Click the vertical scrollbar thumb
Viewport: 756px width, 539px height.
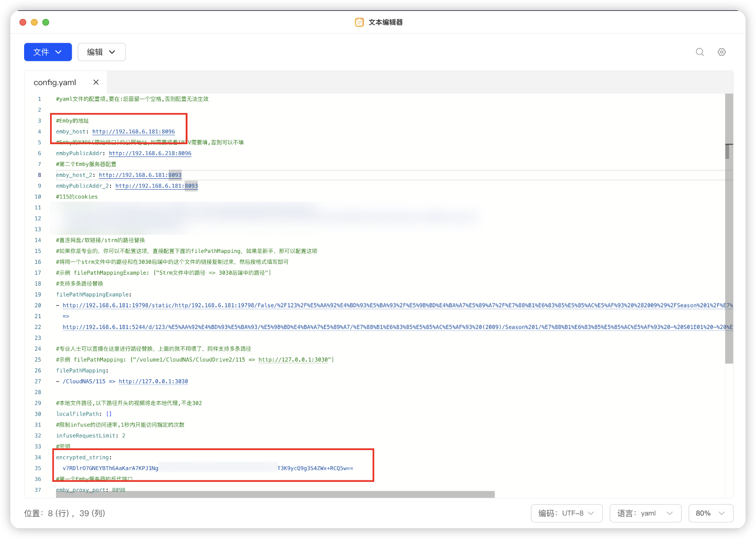[729, 228]
